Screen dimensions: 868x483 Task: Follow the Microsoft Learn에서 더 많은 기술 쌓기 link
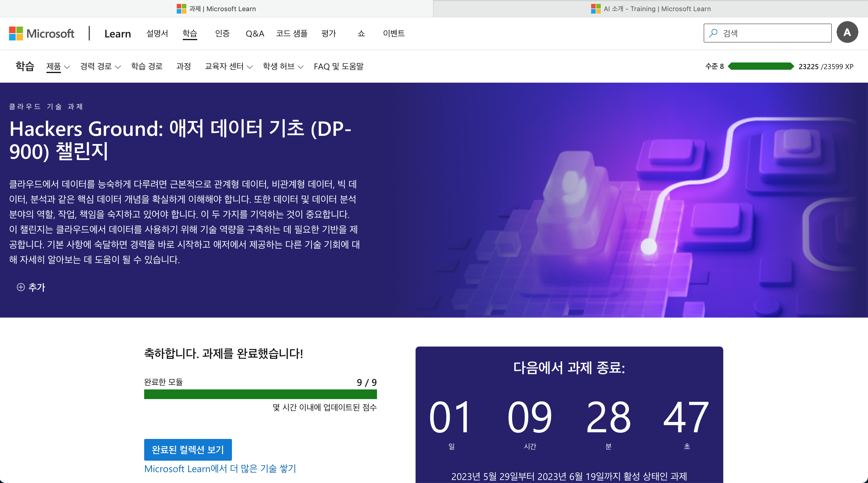[220, 469]
